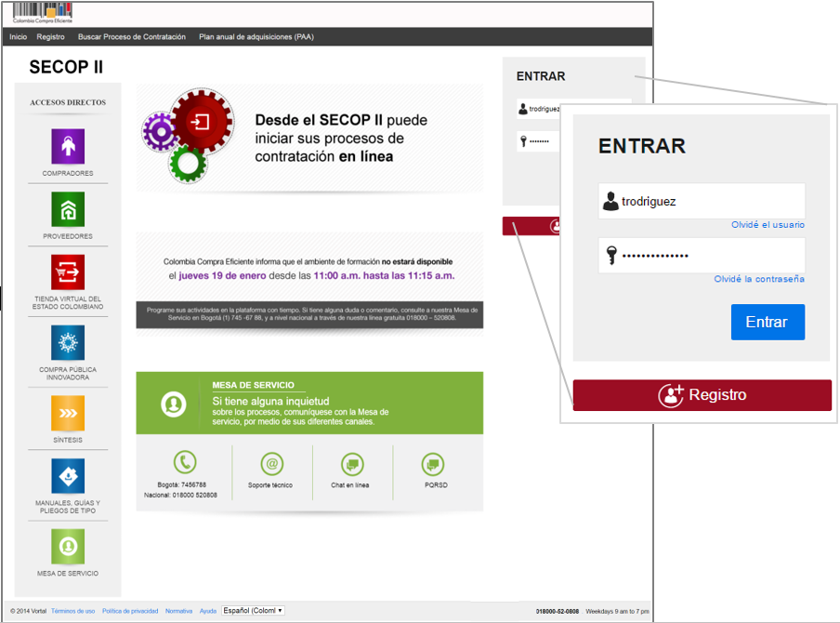Open Manuales, Guías y Pliegos icon
Viewport: 840px width, 623px height.
point(68,476)
